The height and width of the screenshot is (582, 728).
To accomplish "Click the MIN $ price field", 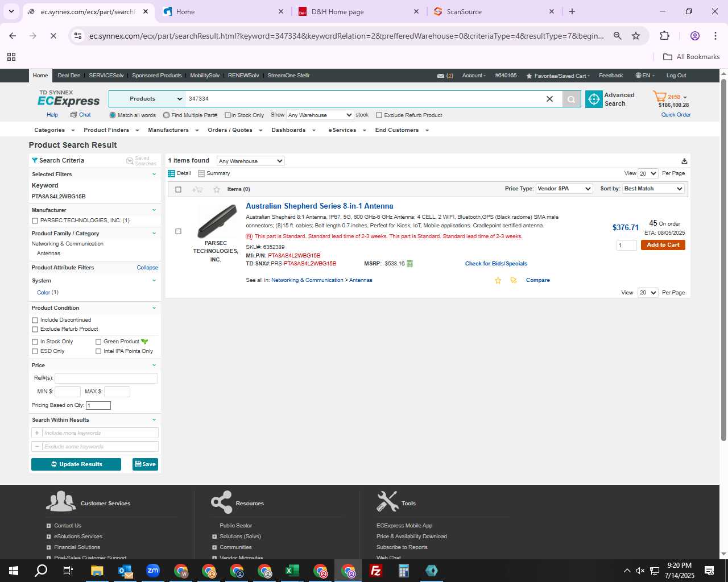I will pos(67,392).
